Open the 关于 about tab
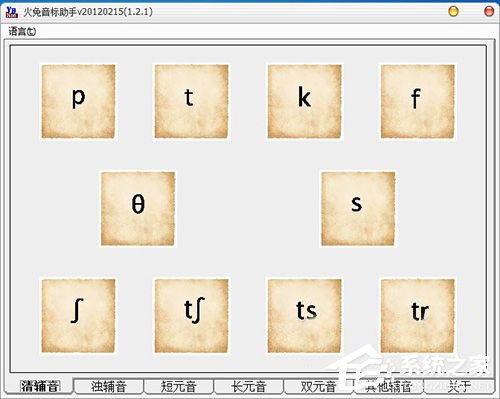 (x=459, y=387)
